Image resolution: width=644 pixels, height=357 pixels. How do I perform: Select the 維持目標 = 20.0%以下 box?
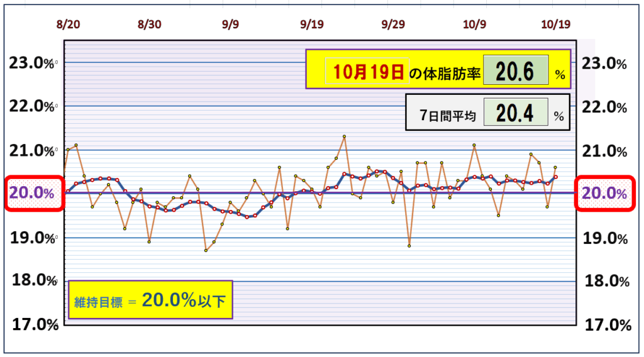click(150, 300)
